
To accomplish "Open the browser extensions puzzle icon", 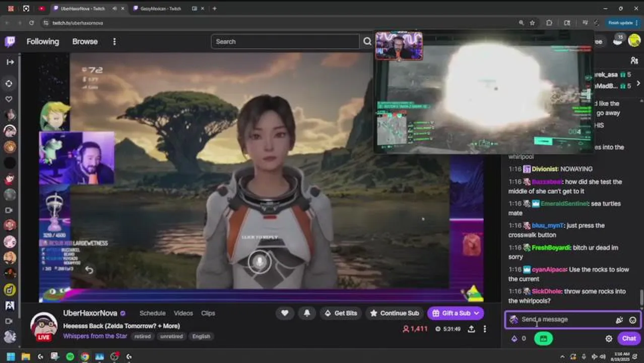I will 549,23.
